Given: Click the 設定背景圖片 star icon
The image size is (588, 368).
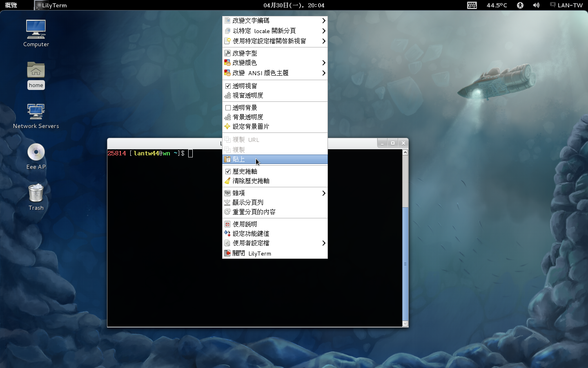Looking at the screenshot, I should click(227, 126).
